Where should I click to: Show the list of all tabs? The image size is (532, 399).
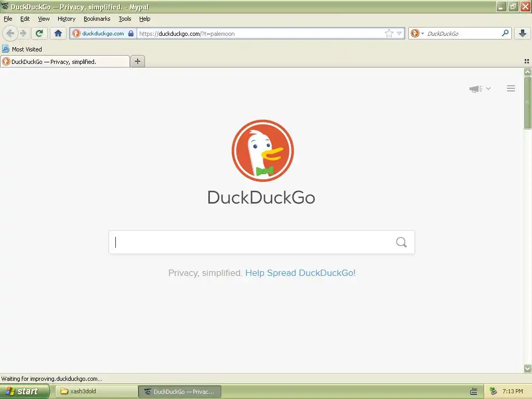pyautogui.click(x=527, y=61)
